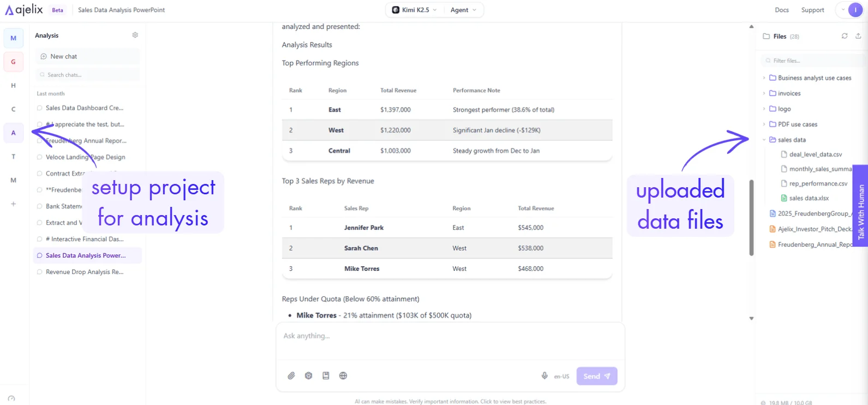Open the Veloce Landing Page Design chat
This screenshot has width=868, height=405.
click(x=85, y=157)
